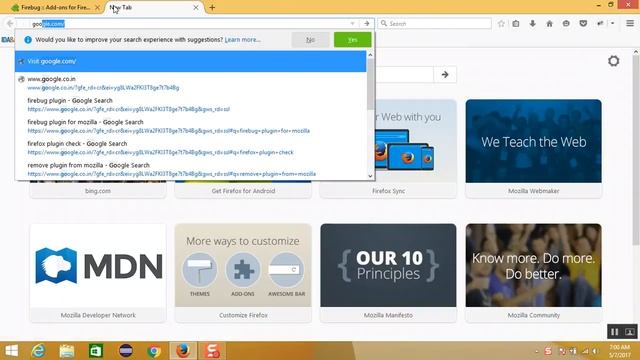Open a new tab with plus button

[212, 7]
